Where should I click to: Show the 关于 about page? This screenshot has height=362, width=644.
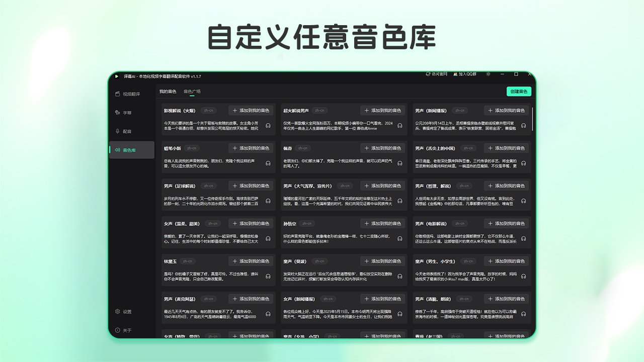pos(132,330)
